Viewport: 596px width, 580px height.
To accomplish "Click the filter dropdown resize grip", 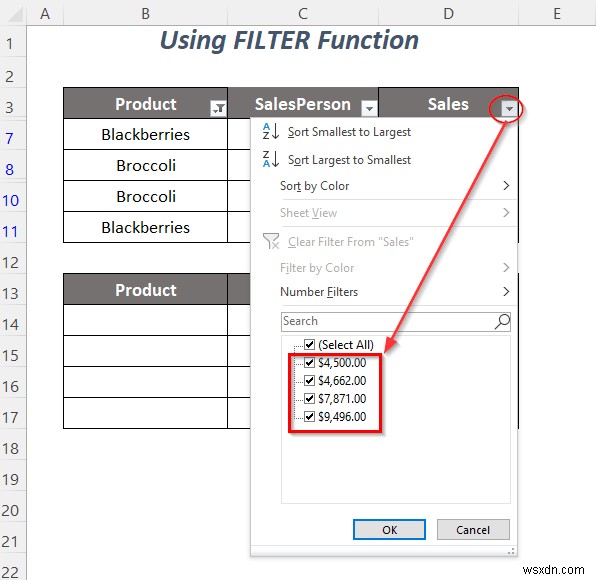I will [x=511, y=551].
